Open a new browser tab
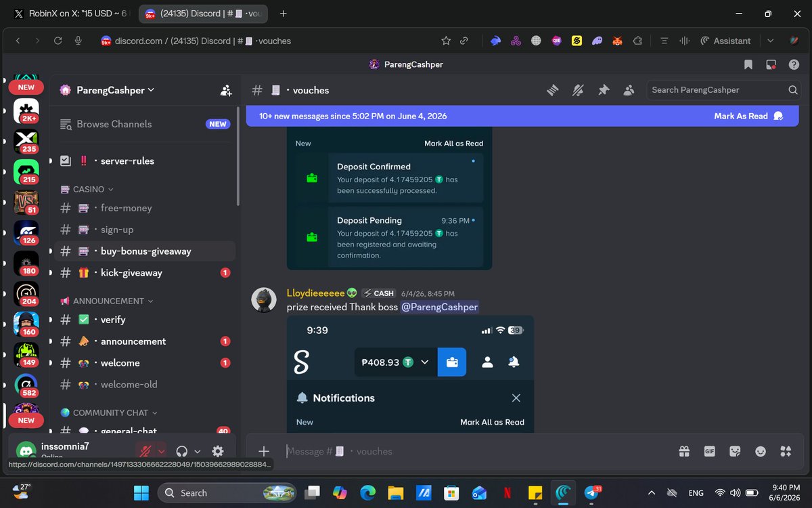812x508 pixels. click(283, 14)
